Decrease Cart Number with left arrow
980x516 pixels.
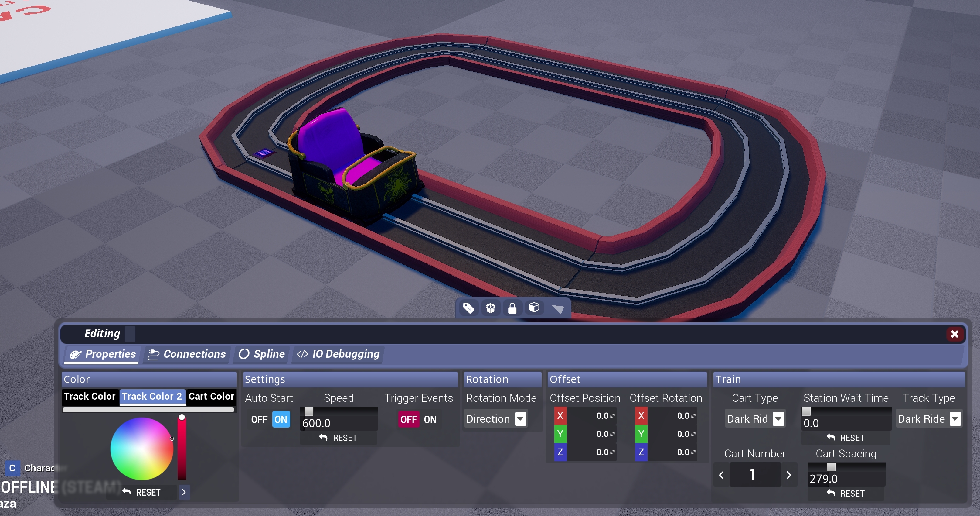721,475
